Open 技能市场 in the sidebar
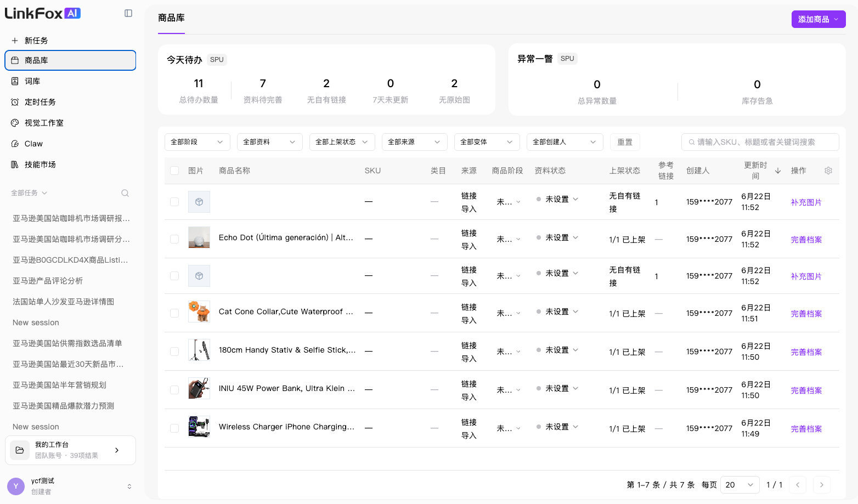The height and width of the screenshot is (504, 858). pos(70,165)
